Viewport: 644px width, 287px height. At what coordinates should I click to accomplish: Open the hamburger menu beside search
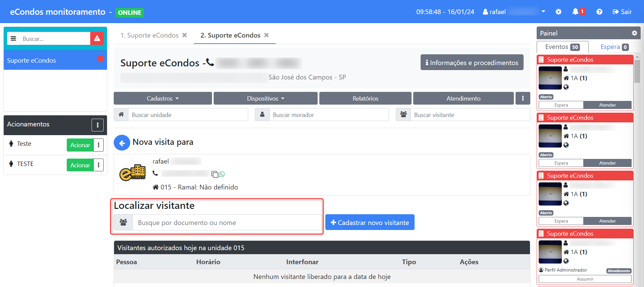(13, 39)
